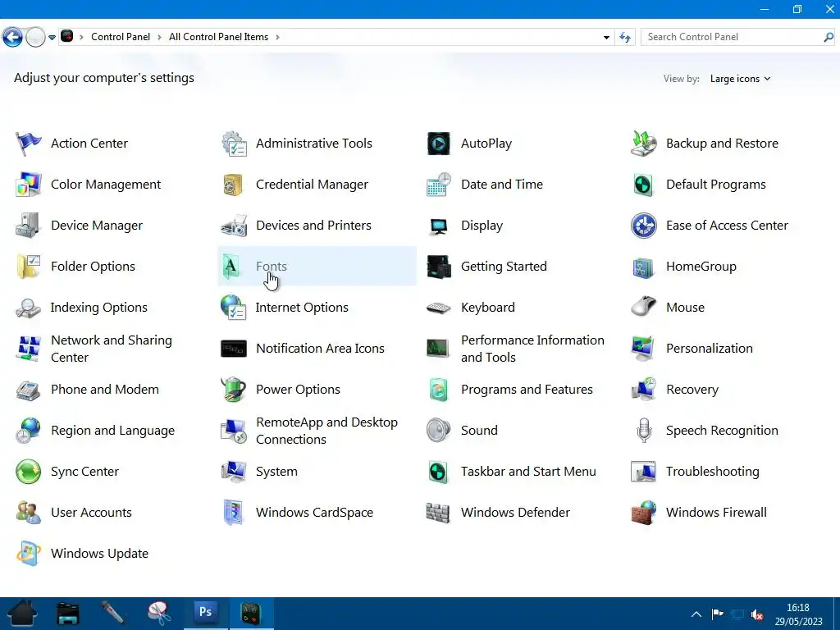This screenshot has width=840, height=630.
Task: Click the Action Center flag tray icon
Action: pyautogui.click(x=717, y=614)
